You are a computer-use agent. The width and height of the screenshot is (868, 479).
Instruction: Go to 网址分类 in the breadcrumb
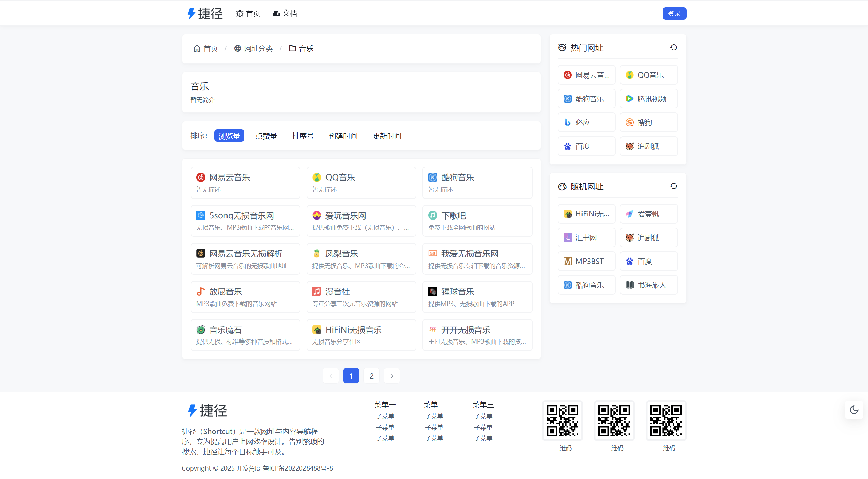(x=253, y=49)
